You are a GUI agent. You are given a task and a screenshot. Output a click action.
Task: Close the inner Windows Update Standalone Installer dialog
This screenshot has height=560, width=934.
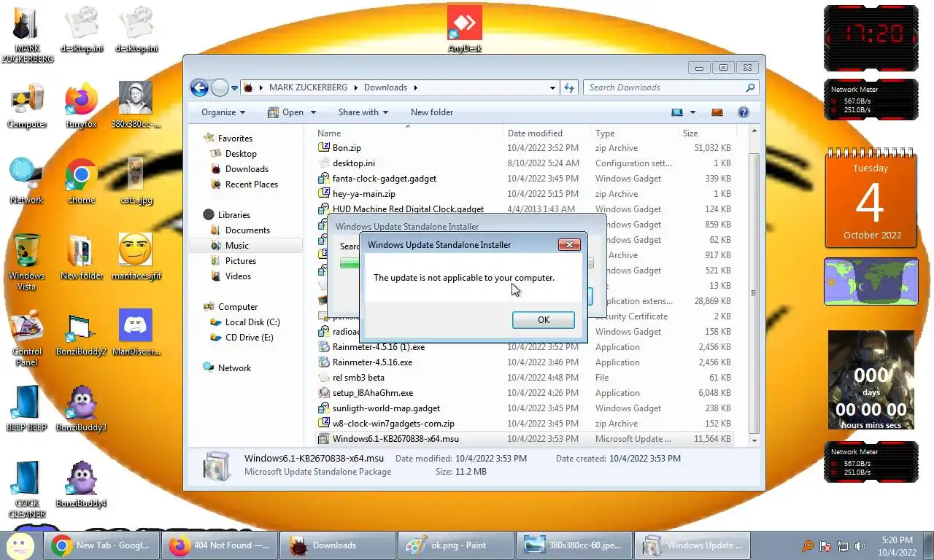point(569,245)
